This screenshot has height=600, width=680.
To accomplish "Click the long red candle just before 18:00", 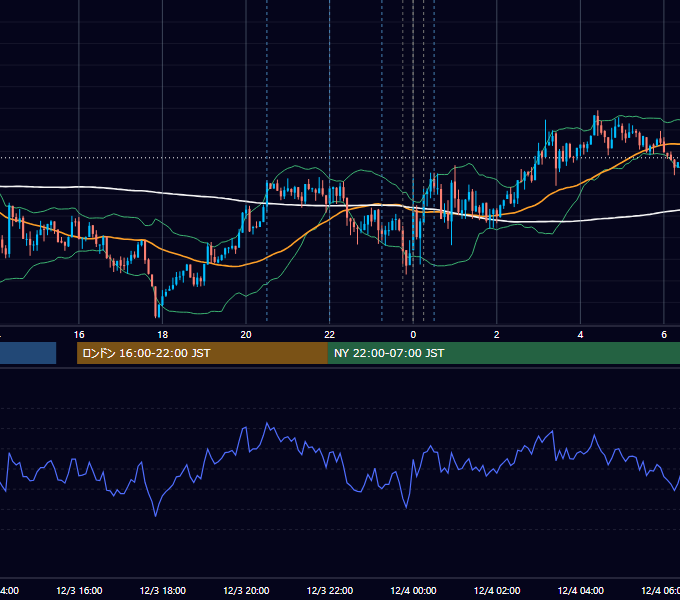I will 156,301.
